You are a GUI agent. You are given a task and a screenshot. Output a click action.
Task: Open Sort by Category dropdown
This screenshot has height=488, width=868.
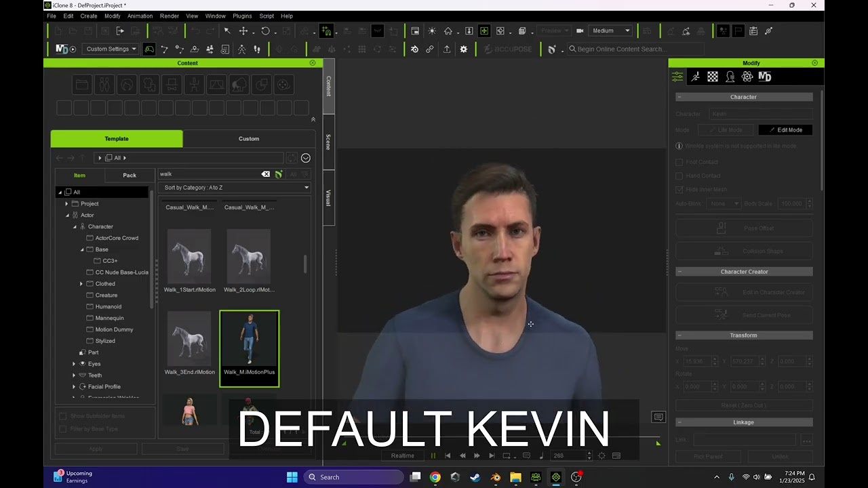pyautogui.click(x=235, y=188)
